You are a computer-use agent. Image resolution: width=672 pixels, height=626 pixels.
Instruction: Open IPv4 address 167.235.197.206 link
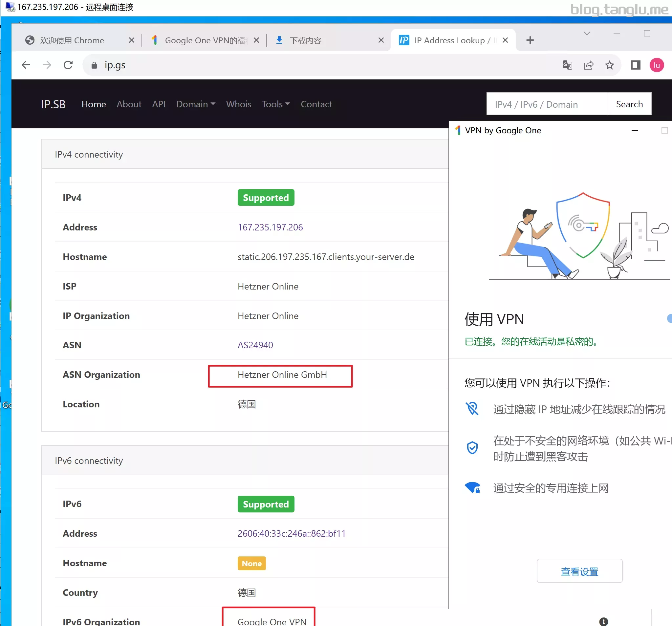(270, 227)
